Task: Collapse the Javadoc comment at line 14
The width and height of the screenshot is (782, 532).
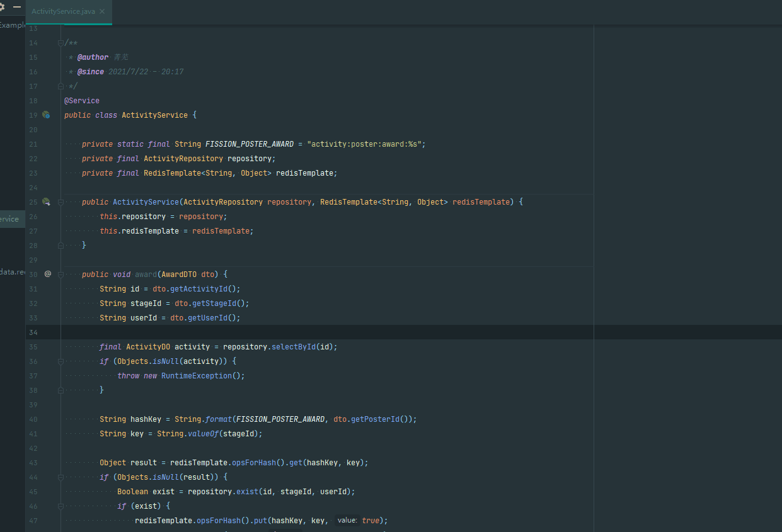Action: pos(60,43)
